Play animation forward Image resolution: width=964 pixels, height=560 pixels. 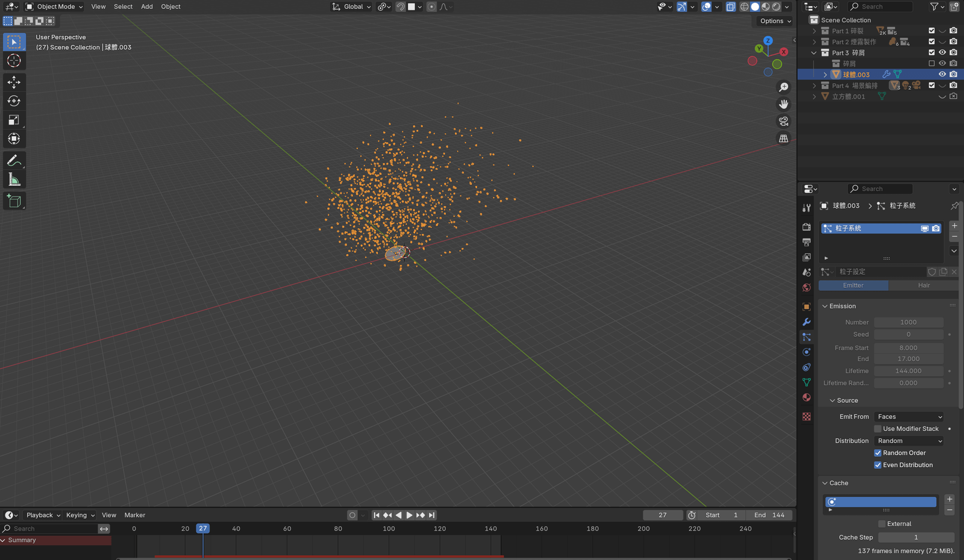point(409,515)
